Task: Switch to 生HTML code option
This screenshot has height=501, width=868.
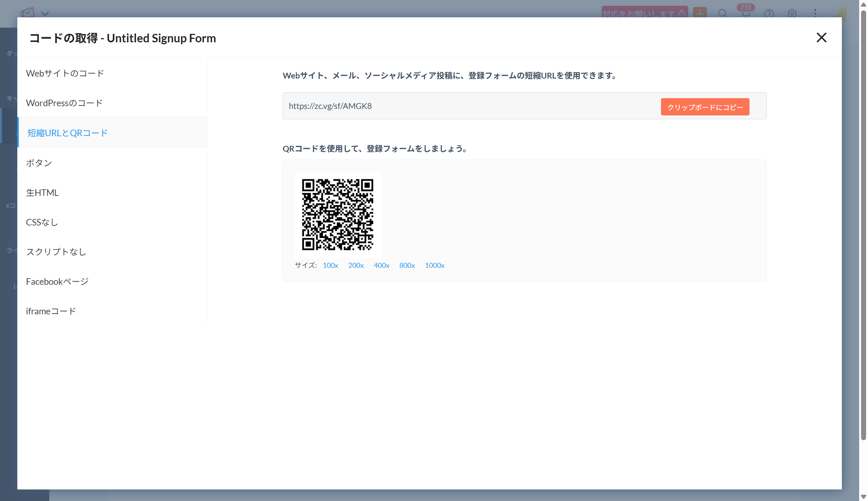Action: point(42,192)
